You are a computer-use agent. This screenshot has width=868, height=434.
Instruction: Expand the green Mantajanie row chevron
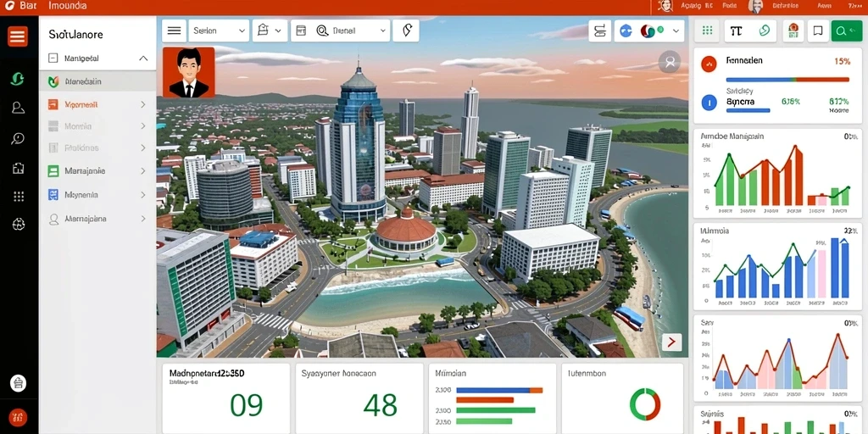click(143, 171)
